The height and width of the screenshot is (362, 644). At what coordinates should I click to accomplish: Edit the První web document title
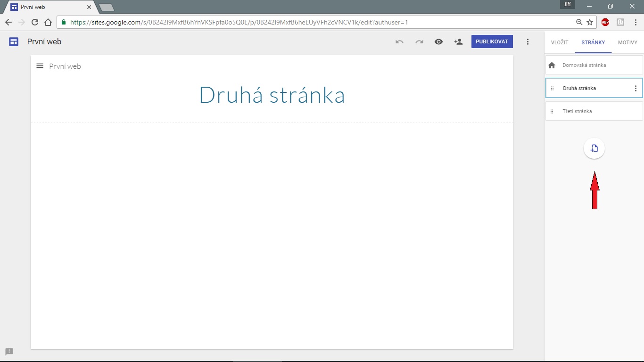[x=44, y=41]
